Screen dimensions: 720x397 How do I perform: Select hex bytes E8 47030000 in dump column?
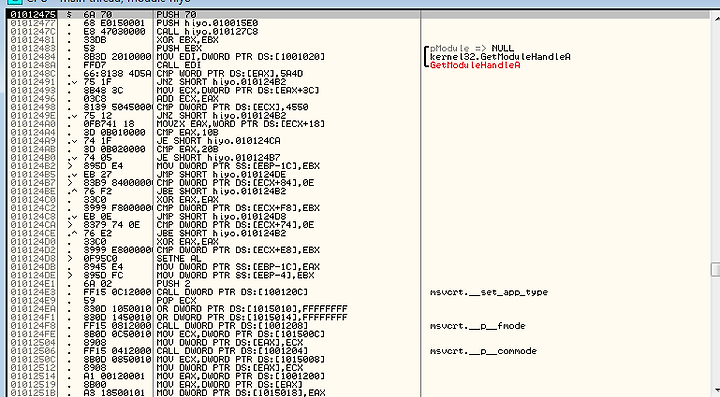114,32
